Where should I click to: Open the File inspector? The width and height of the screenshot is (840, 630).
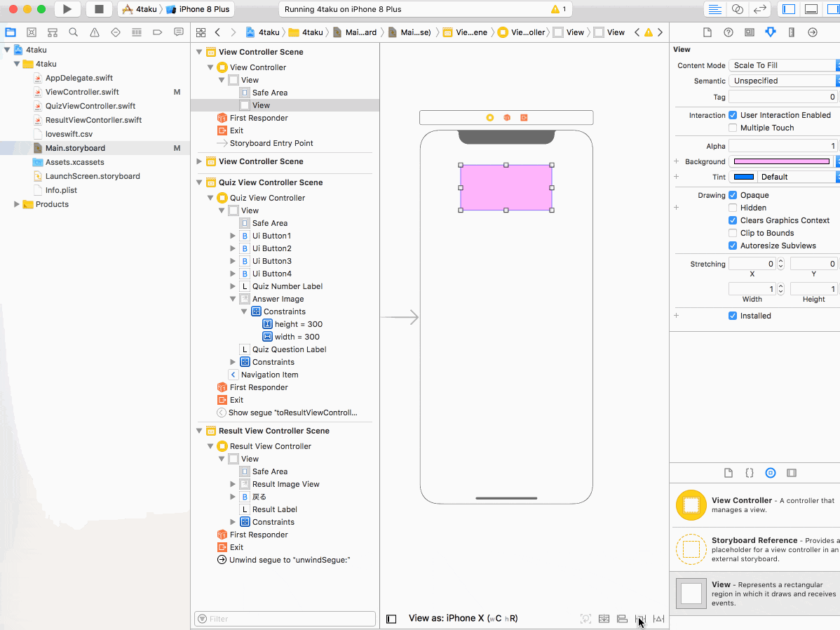point(707,32)
